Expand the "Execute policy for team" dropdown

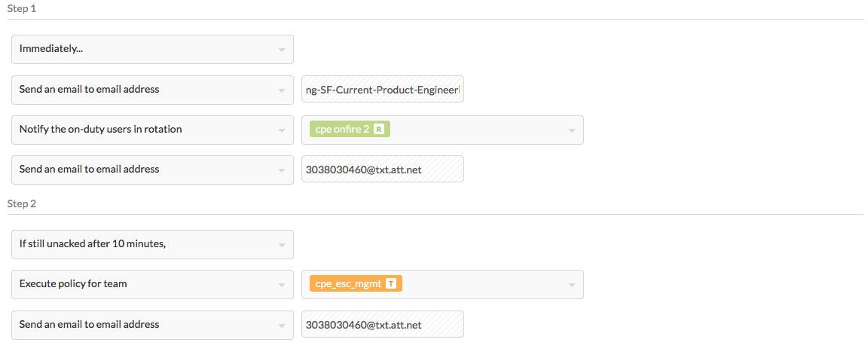tap(152, 284)
